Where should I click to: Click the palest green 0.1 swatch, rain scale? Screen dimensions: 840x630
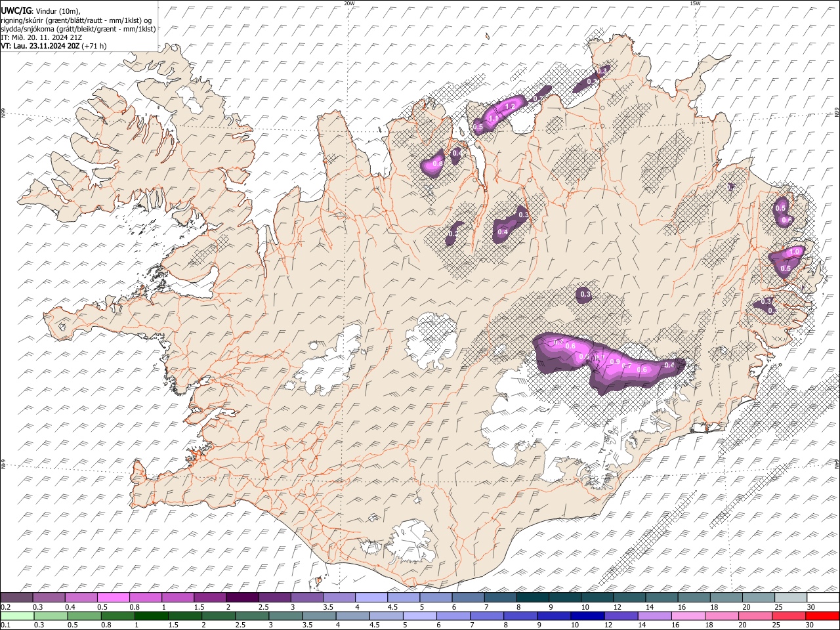[x=16, y=616]
